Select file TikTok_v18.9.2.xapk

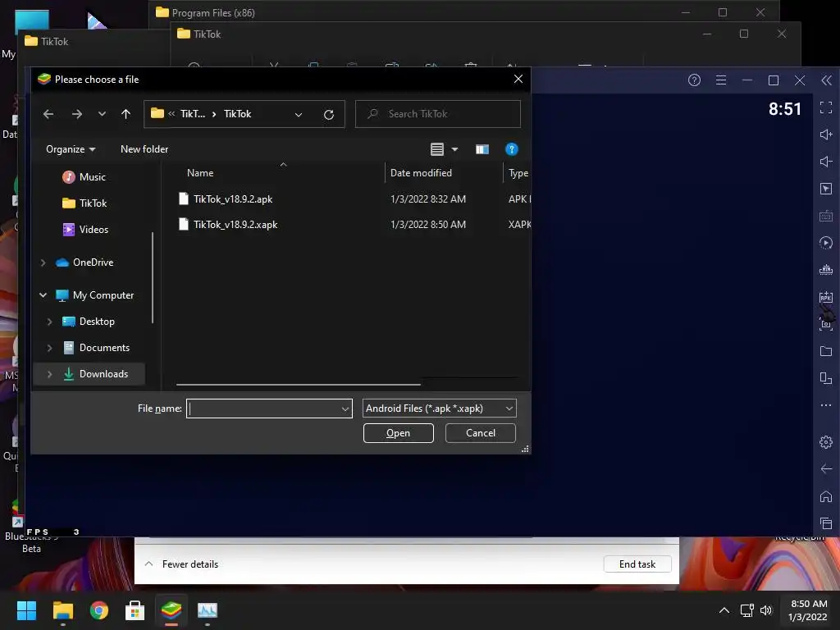coord(235,225)
